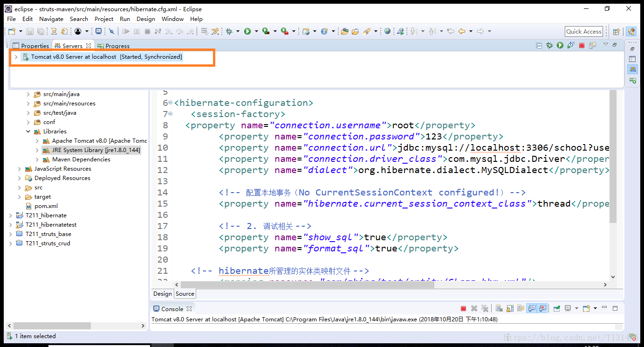Image resolution: width=644 pixels, height=347 pixels.
Task: Click the Open Console icon
Action: click(586, 308)
